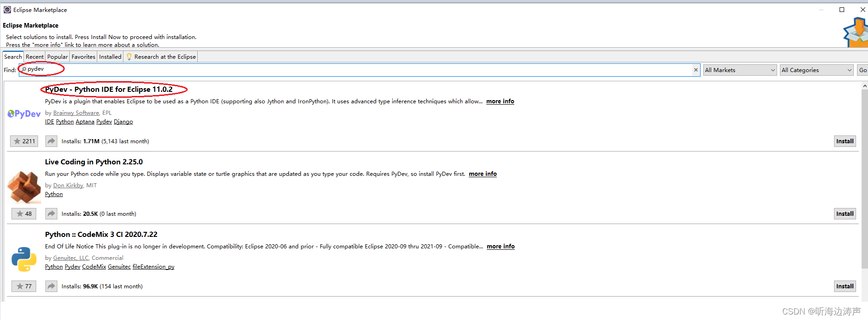Click the Go search button
The width and height of the screenshot is (868, 320).
pyautogui.click(x=862, y=70)
